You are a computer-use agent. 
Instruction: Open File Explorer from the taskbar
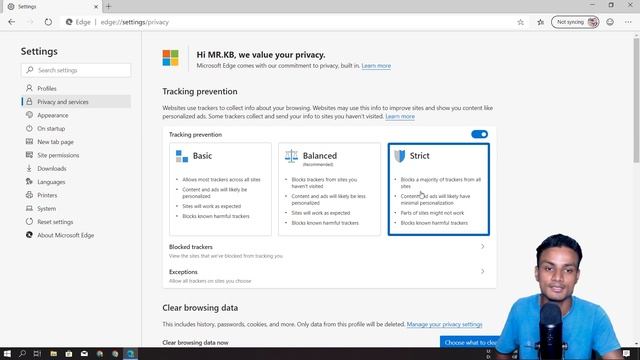(53, 354)
